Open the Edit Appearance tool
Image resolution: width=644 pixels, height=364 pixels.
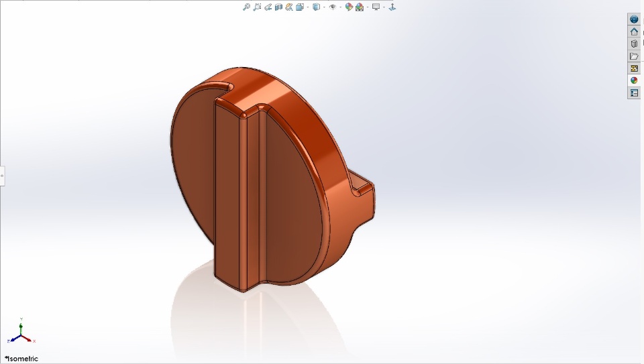click(349, 7)
